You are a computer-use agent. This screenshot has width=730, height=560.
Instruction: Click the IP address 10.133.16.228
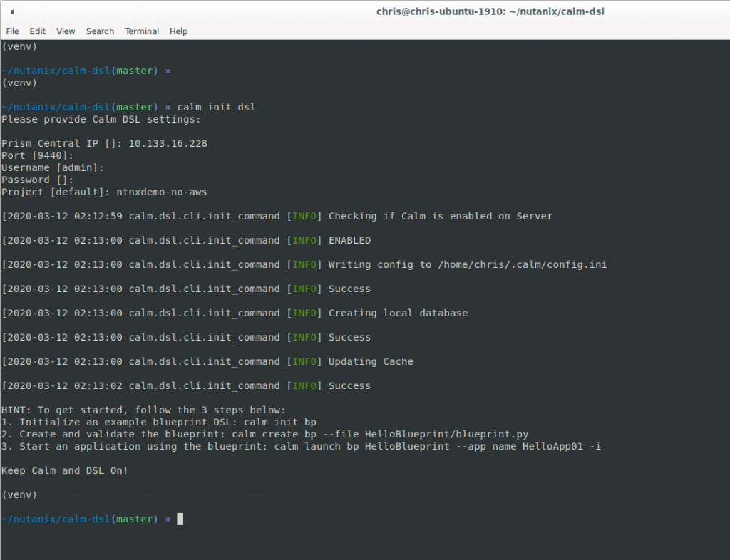pos(168,143)
